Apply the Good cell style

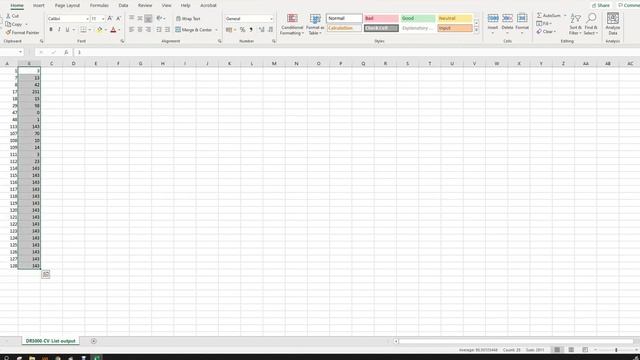pyautogui.click(x=418, y=18)
